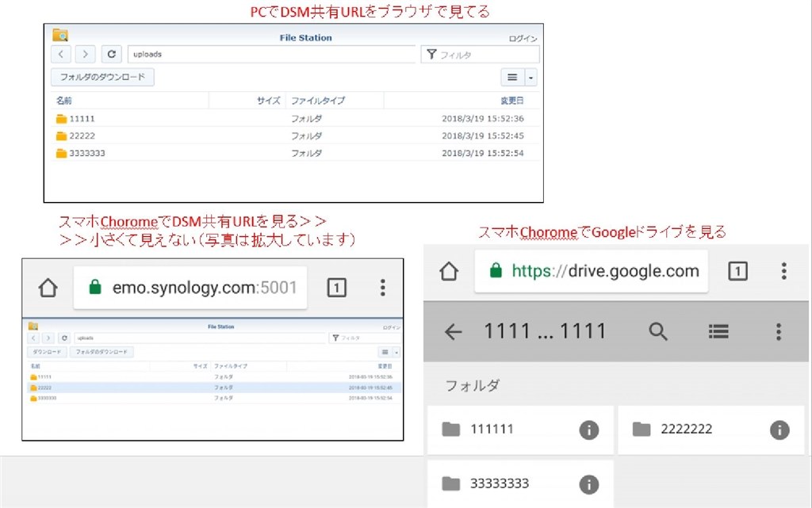Tap フォルダのダウンロード in mobile File Station page
The image size is (812, 508).
click(101, 352)
